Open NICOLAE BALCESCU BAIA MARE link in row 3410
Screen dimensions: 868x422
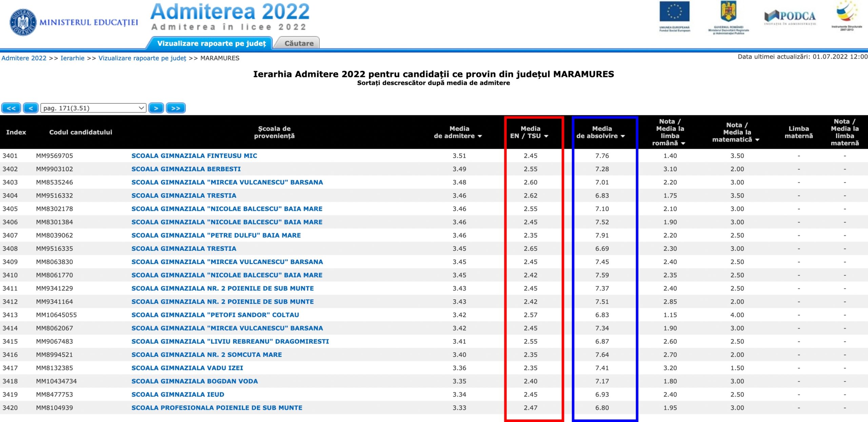(227, 275)
